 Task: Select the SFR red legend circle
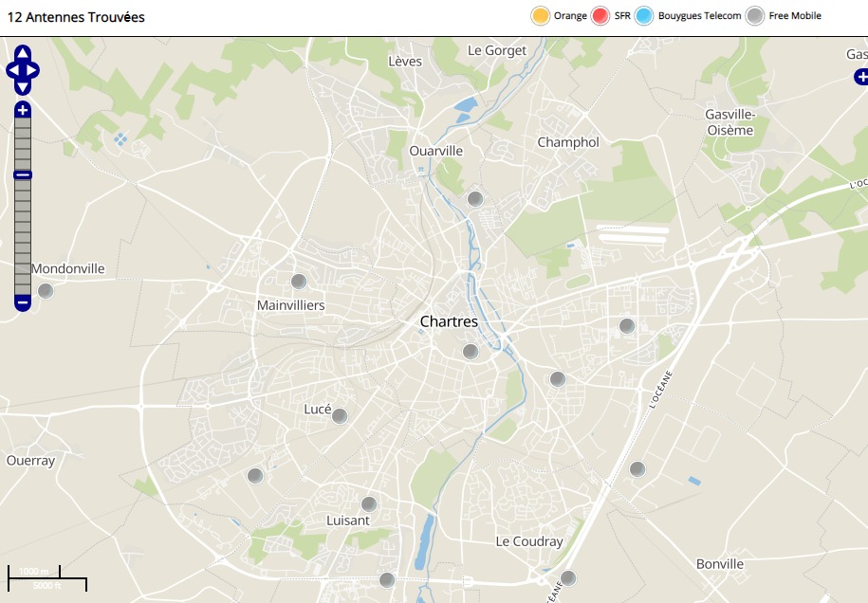[600, 16]
